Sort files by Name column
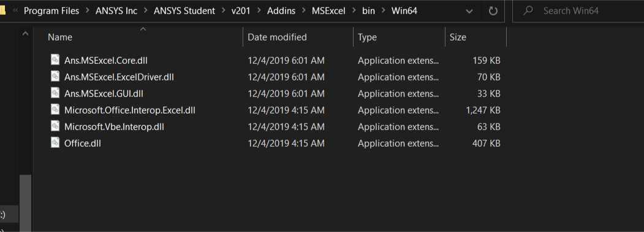The image size is (644, 232). point(60,37)
